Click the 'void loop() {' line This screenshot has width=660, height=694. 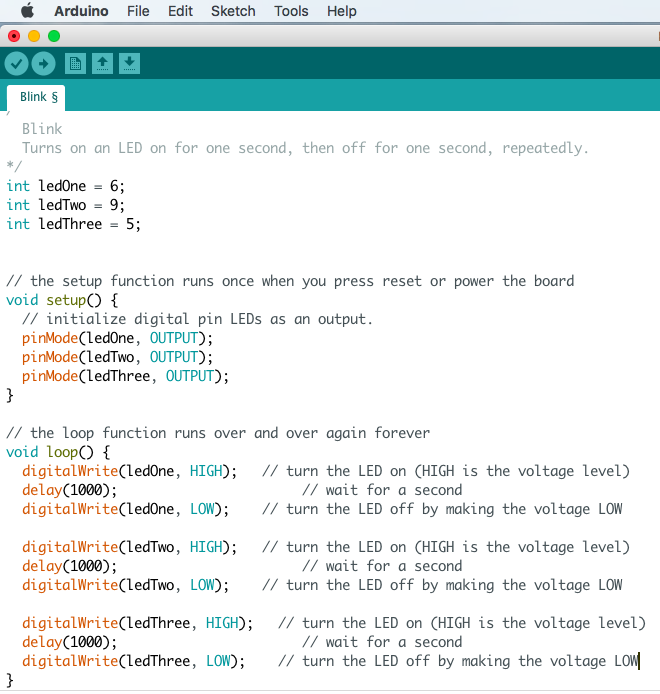(x=58, y=452)
